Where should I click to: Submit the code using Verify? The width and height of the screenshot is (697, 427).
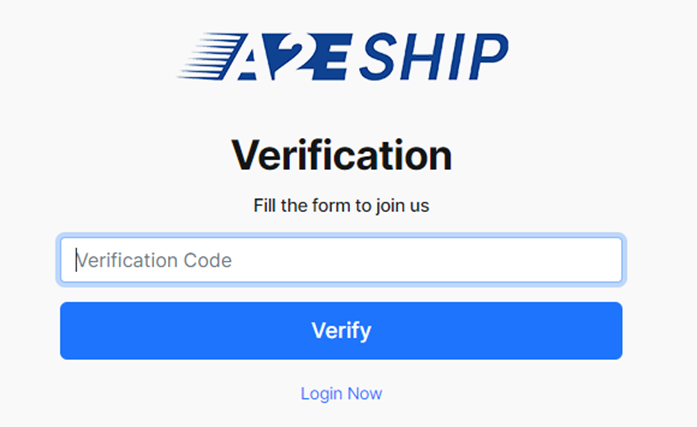tap(341, 330)
